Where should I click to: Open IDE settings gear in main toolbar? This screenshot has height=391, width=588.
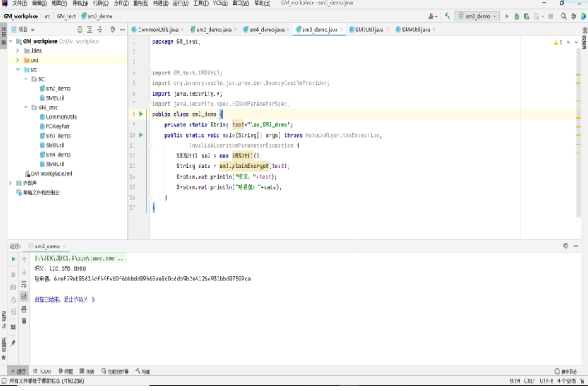point(573,16)
